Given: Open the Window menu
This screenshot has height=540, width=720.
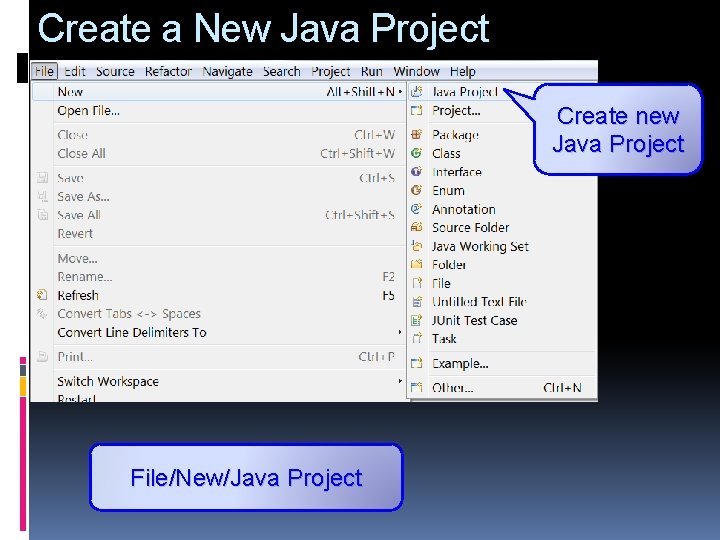Looking at the screenshot, I should coord(416,72).
